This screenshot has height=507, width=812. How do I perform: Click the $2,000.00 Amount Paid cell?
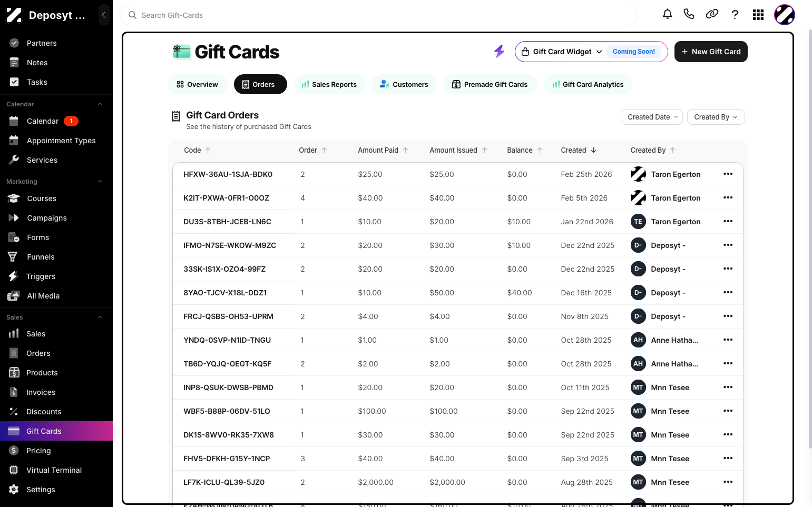tap(376, 482)
